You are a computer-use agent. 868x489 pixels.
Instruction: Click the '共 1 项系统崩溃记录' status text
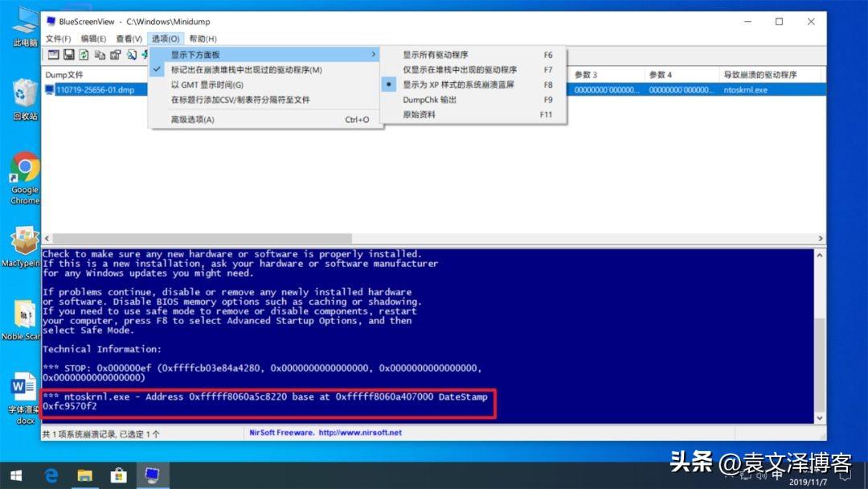tap(80, 434)
